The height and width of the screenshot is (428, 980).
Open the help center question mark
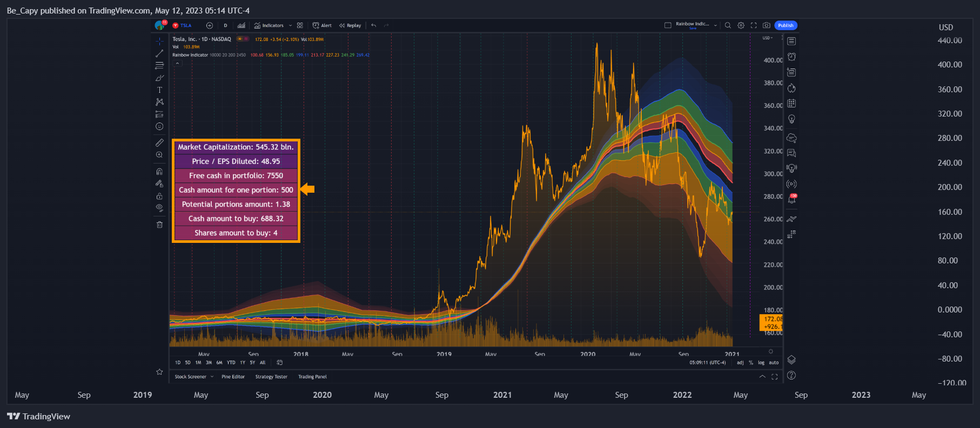point(791,375)
